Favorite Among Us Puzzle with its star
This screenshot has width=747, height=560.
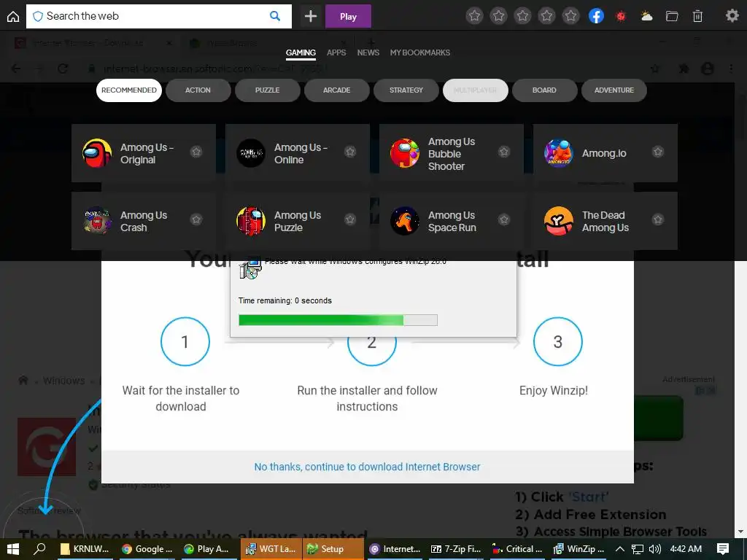(x=350, y=219)
